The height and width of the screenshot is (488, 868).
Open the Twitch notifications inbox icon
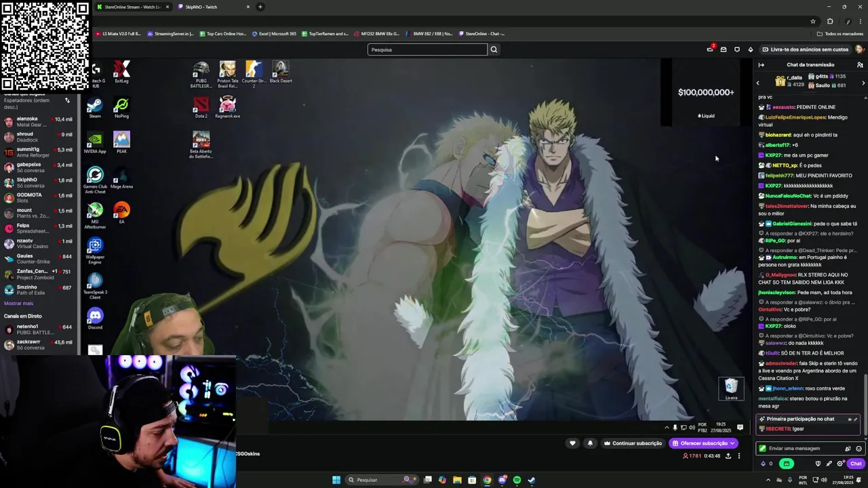pos(724,49)
